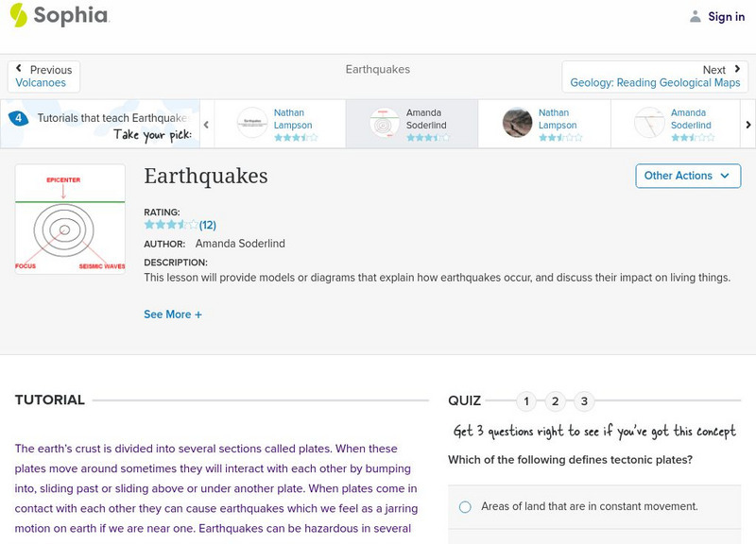
Task: Go to Geology: Reading Geological Maps
Action: (656, 82)
